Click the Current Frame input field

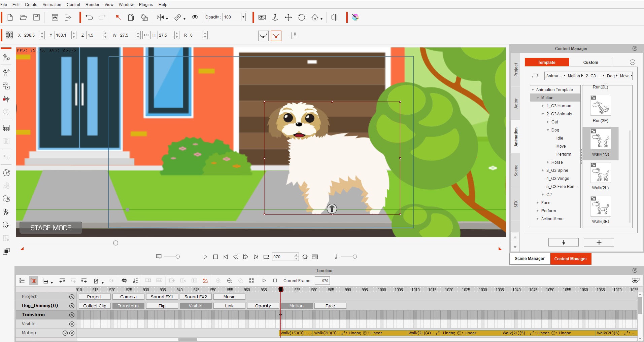pos(323,281)
